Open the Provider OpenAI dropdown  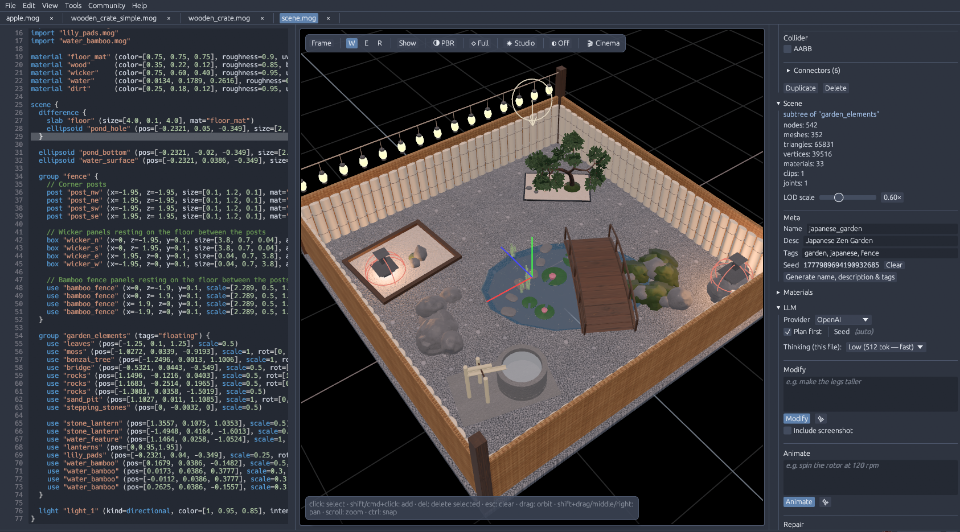click(x=842, y=320)
